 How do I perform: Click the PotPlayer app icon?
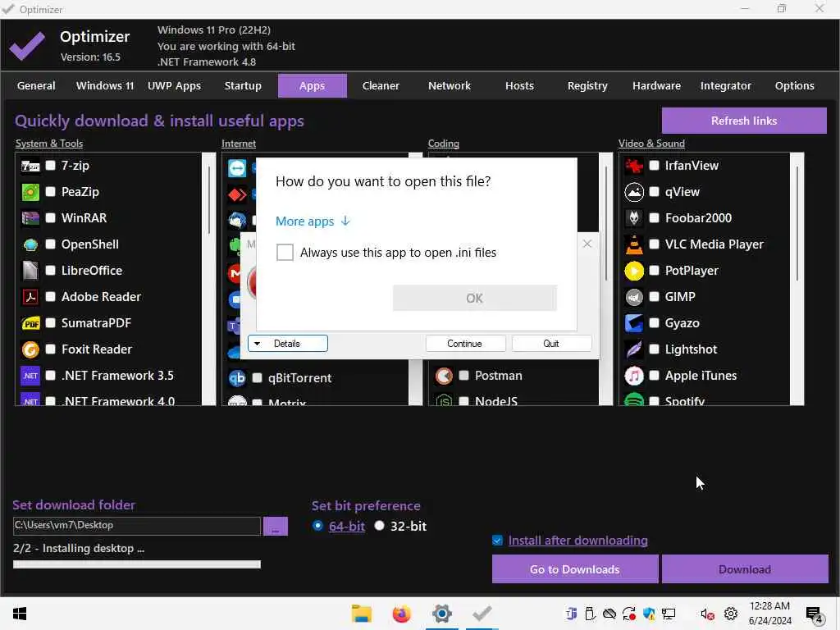(x=634, y=271)
